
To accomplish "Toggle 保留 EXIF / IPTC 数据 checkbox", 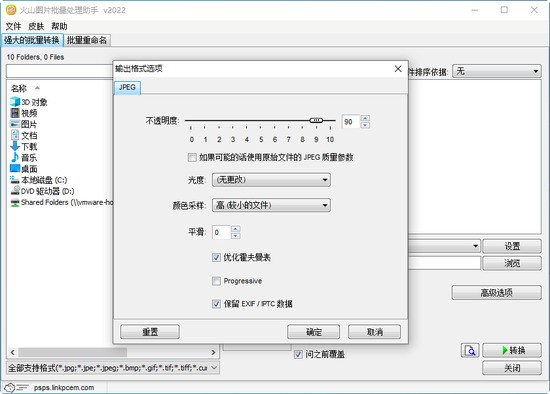I will (216, 304).
